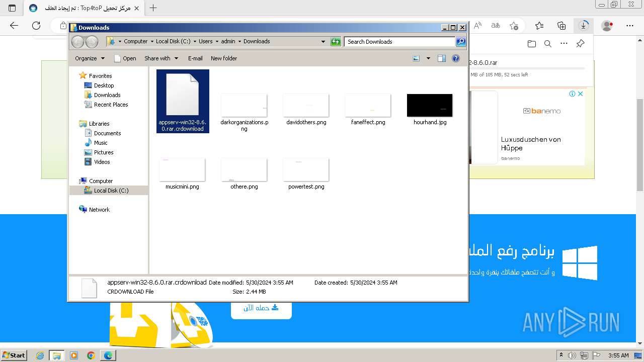Open Edge Collections icon

(x=561, y=25)
